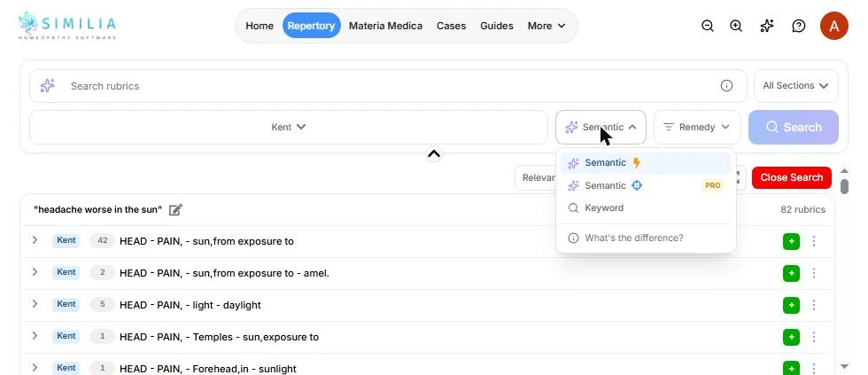Expand "HEAD - PAIN, - light - daylight" row
868x375 pixels.
[35, 303]
